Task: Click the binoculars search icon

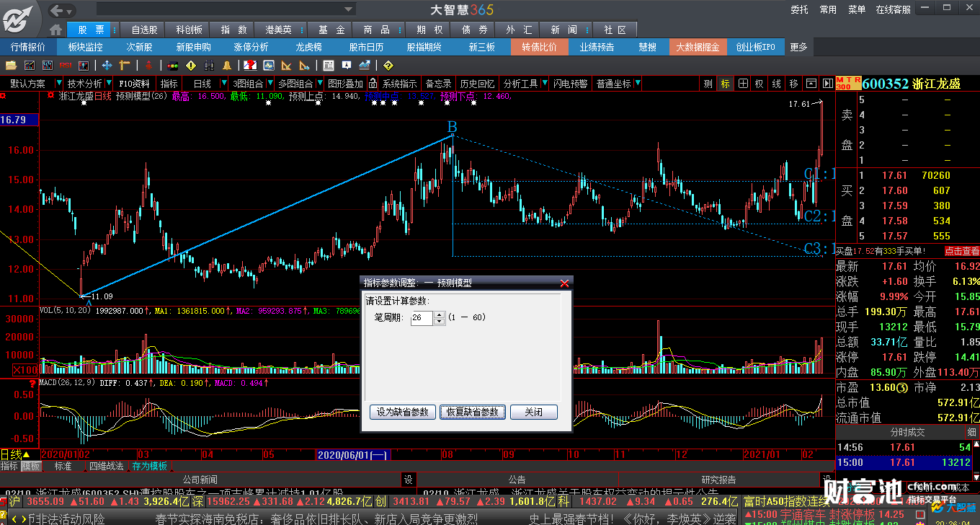Action: point(209,66)
